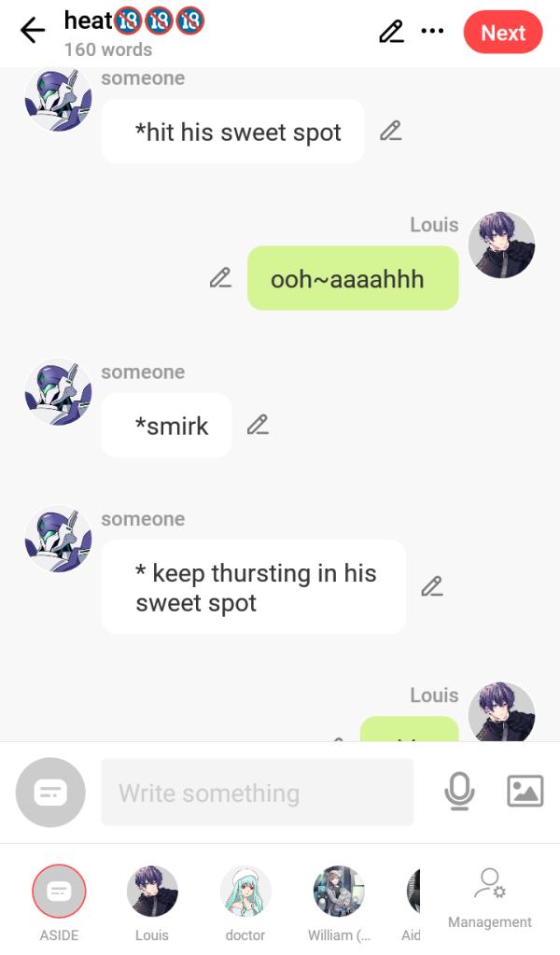Click the Write something text field
Image resolution: width=560 pixels, height=955 pixels.
257,793
